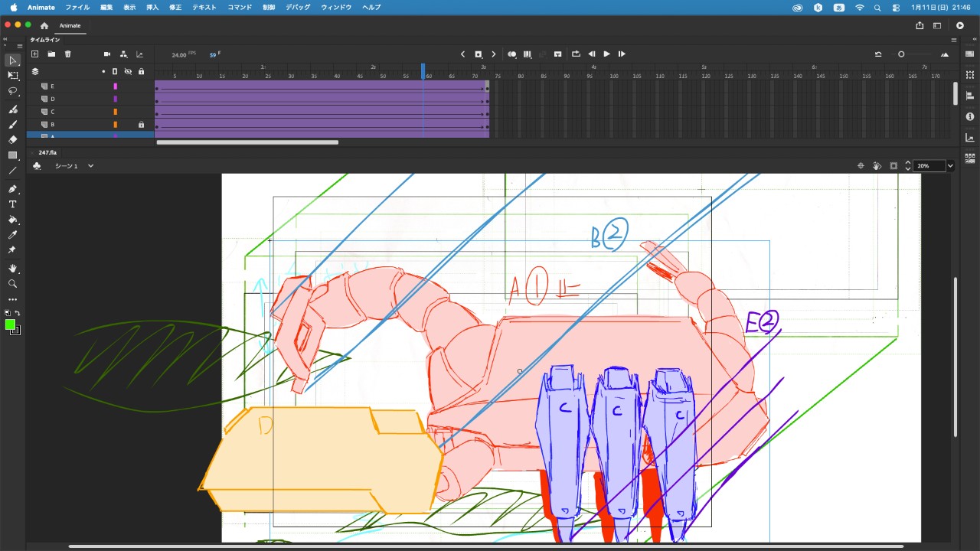
Task: Toggle loop playback in timeline
Action: click(576, 54)
